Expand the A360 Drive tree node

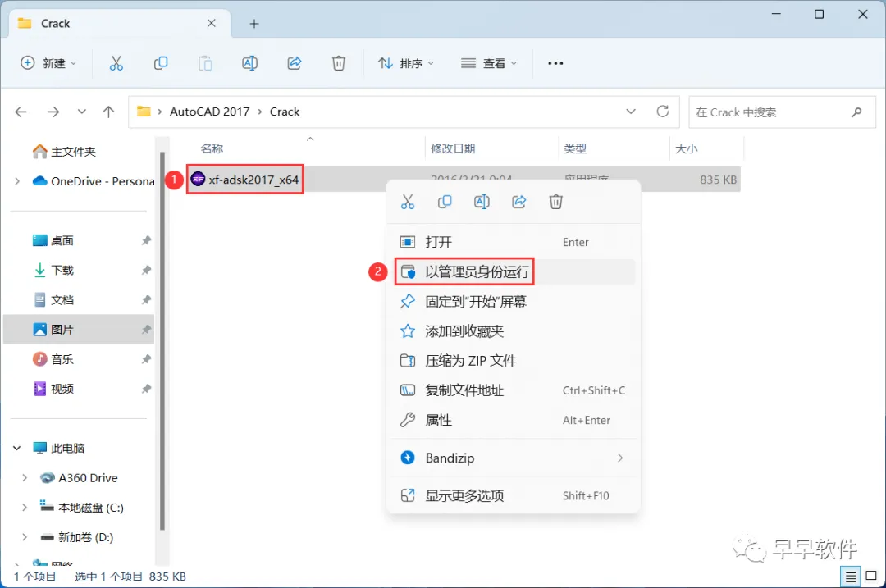(x=25, y=478)
